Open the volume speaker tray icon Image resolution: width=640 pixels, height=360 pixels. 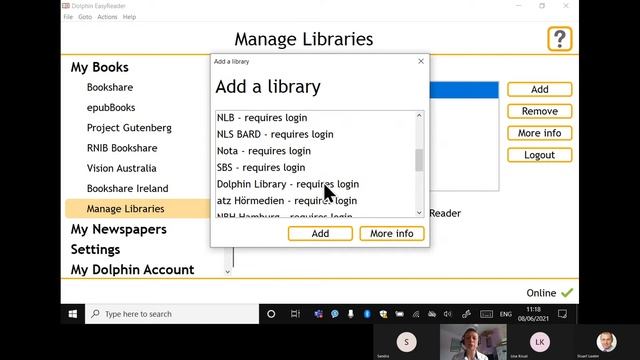pos(448,314)
